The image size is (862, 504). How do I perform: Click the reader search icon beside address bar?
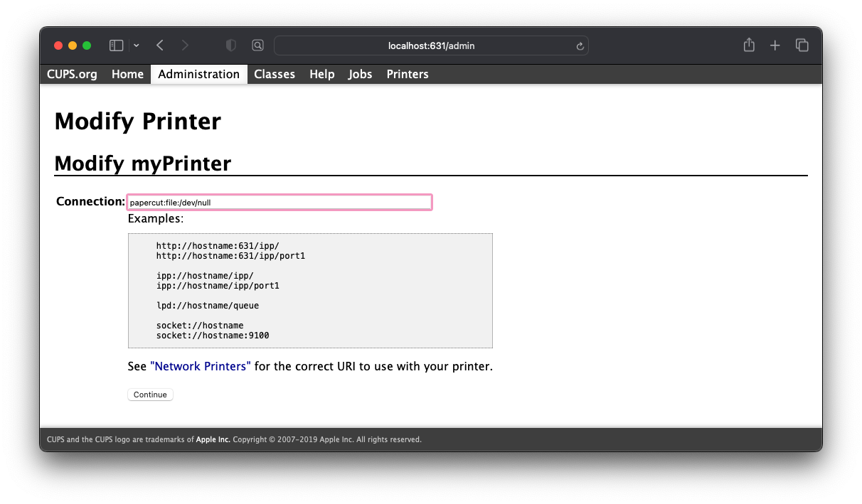(x=257, y=45)
